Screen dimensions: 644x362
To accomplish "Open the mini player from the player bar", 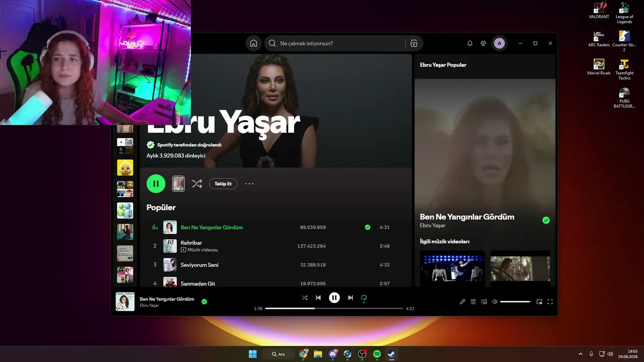I will point(539,302).
